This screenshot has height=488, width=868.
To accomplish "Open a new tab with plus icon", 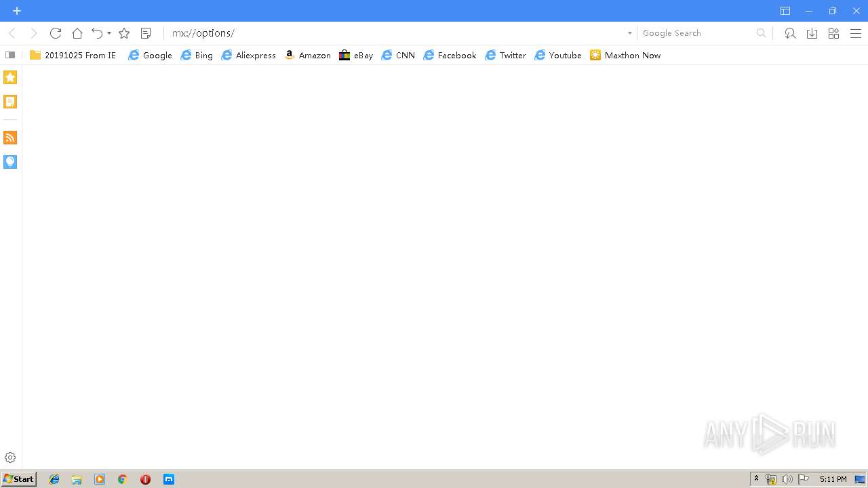I will (17, 11).
